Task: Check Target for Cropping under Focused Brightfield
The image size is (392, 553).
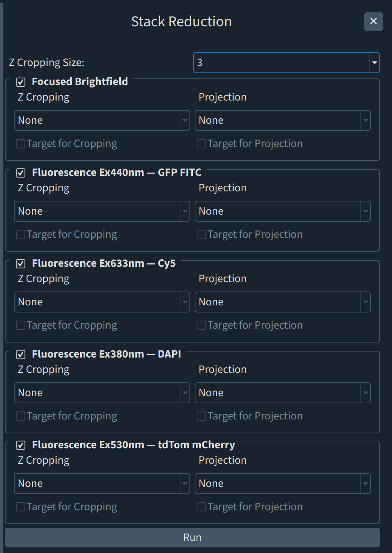Action: [x=21, y=144]
